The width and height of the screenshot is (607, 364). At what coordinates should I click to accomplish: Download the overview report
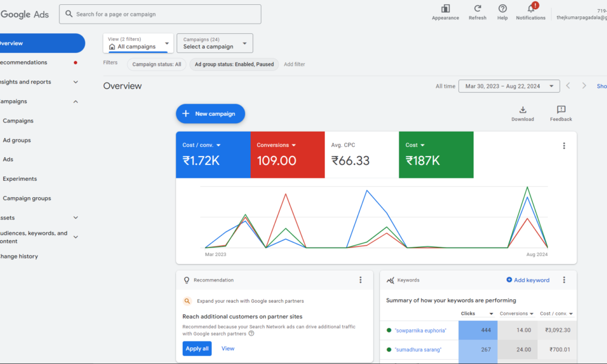tap(523, 110)
